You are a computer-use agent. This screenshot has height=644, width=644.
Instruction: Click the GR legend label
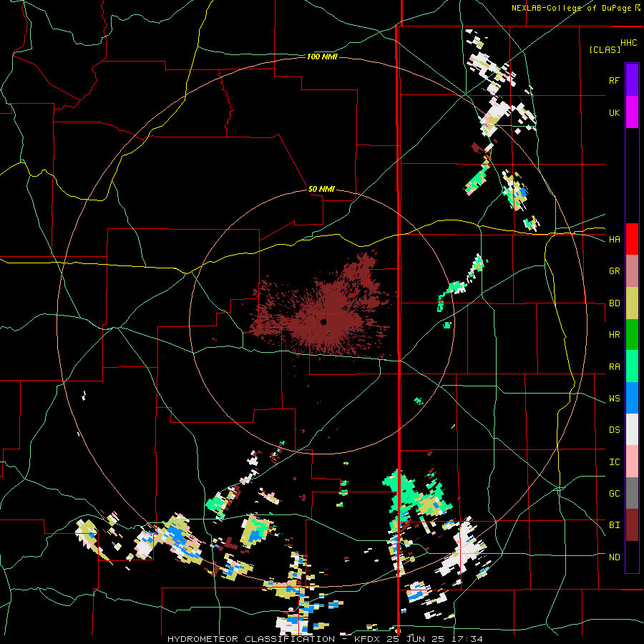coord(614,271)
